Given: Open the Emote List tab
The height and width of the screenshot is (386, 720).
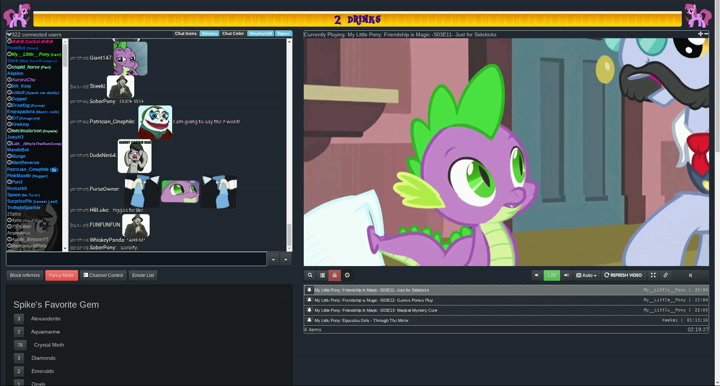Looking at the screenshot, I should click(x=143, y=275).
